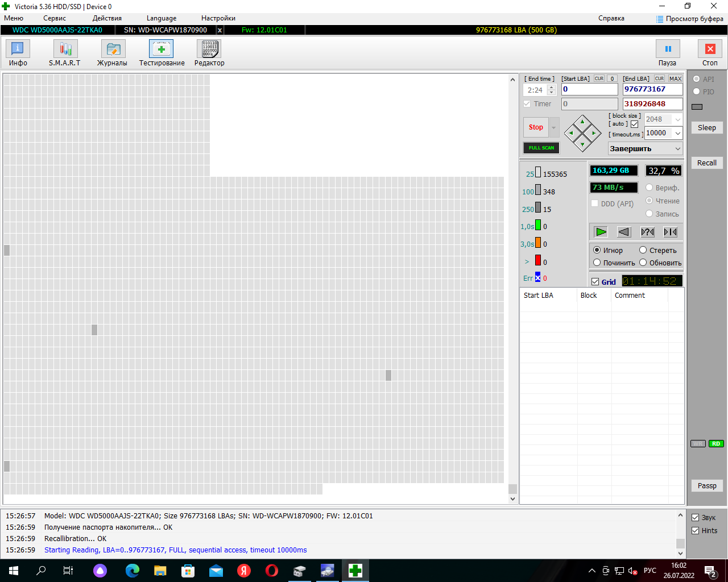Click the reverse scan arrow button

624,232
